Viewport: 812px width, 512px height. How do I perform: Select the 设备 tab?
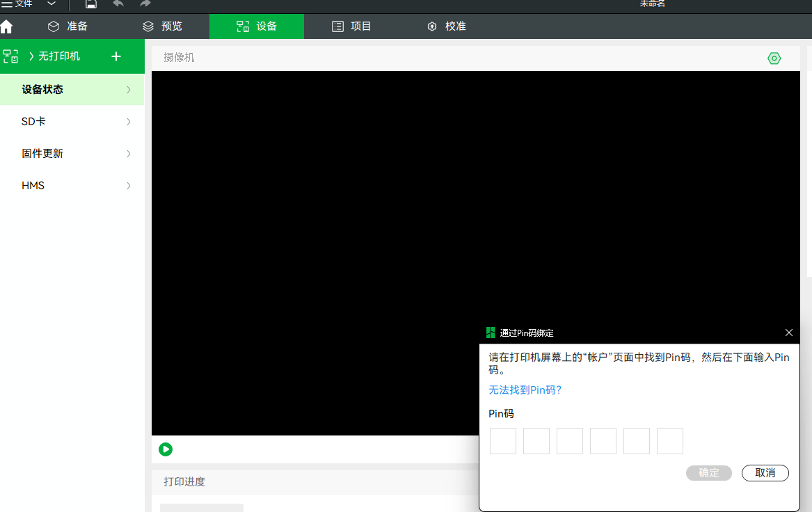(257, 26)
